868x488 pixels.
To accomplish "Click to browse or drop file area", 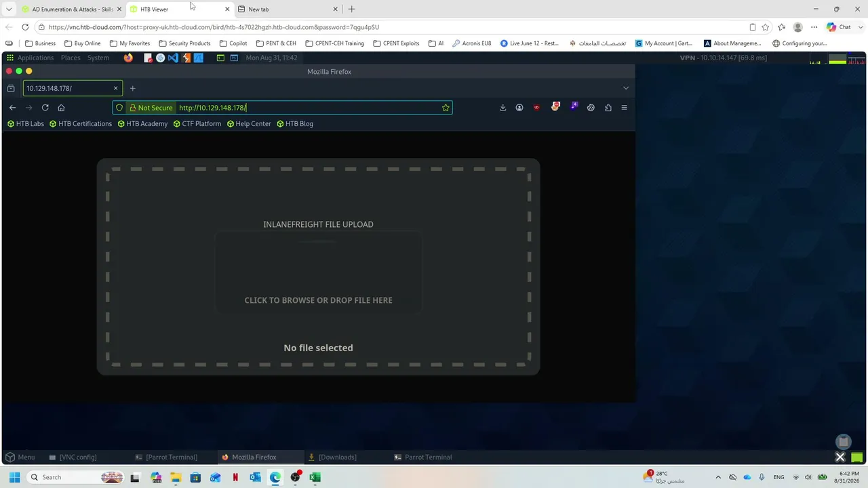I will click(x=318, y=272).
